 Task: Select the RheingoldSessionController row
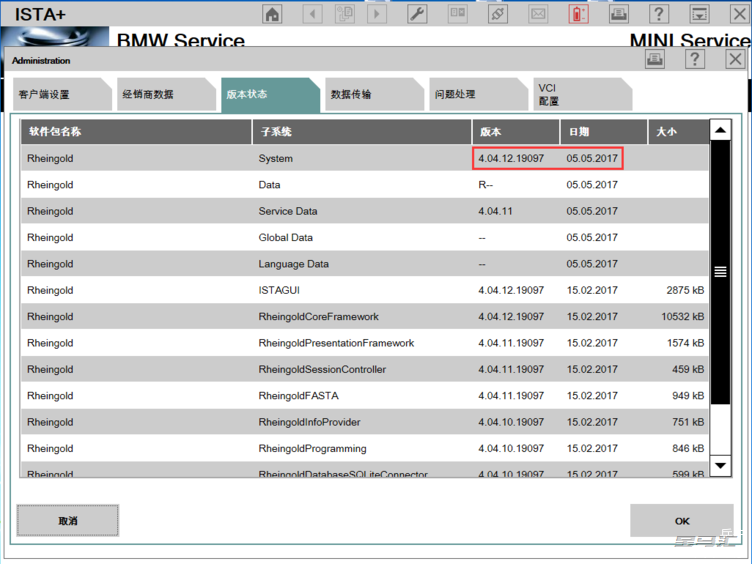tap(364, 369)
